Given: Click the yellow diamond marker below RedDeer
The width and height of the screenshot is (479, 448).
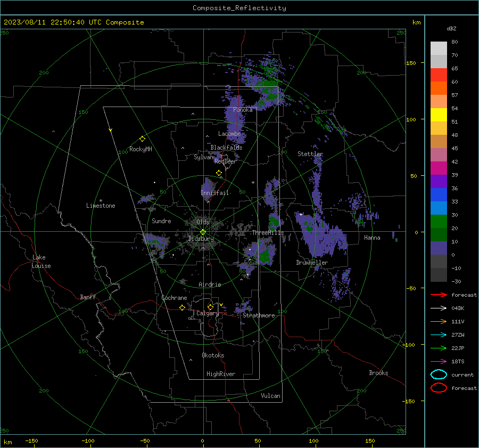Looking at the screenshot, I should tap(219, 173).
